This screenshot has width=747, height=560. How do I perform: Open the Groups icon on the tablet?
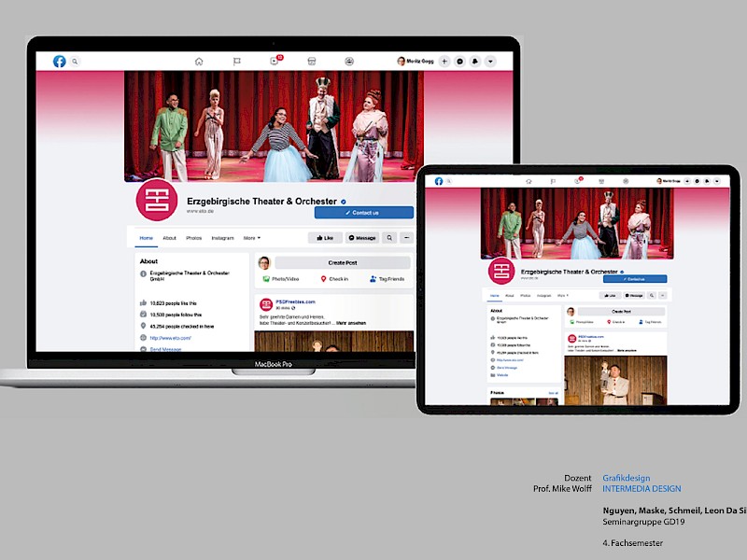click(626, 181)
